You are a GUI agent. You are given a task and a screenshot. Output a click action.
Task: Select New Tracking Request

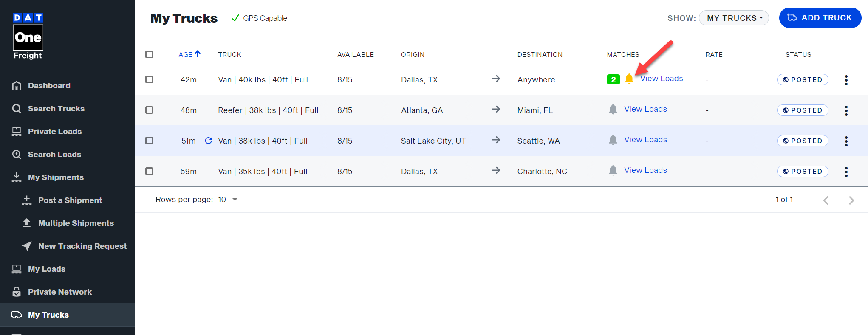(x=82, y=246)
